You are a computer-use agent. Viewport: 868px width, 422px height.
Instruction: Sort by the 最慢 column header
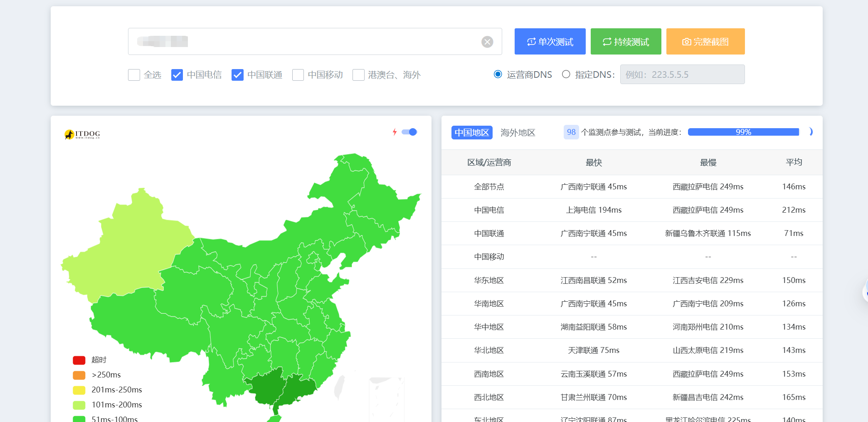tap(708, 162)
